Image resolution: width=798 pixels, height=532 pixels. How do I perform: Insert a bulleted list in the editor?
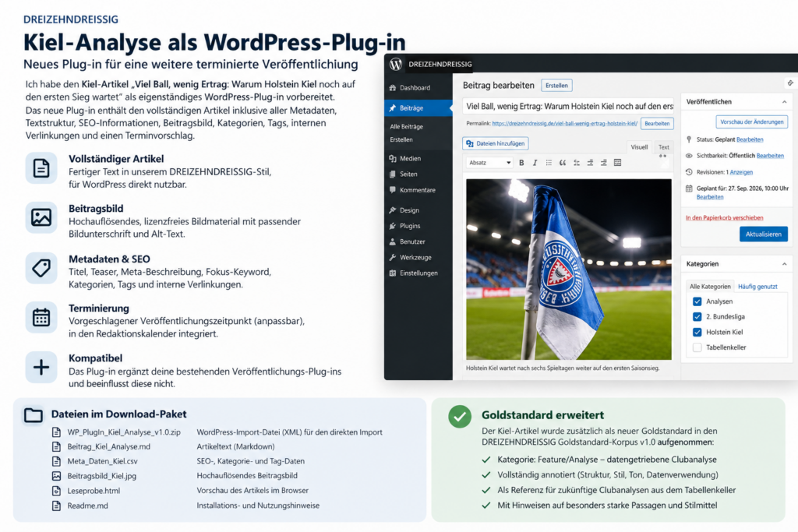[549, 163]
